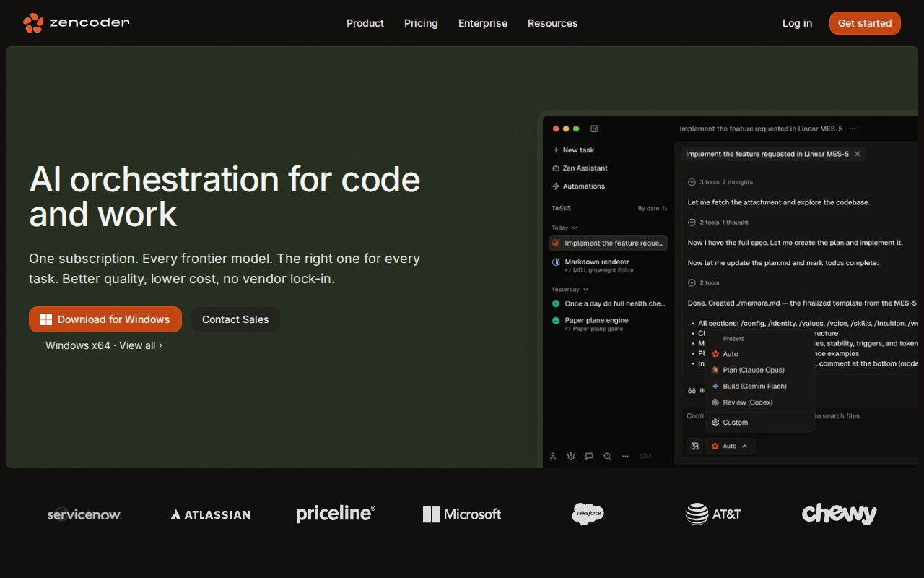The image size is (924, 578).
Task: Toggle the sidebar panel icon
Action: click(594, 129)
